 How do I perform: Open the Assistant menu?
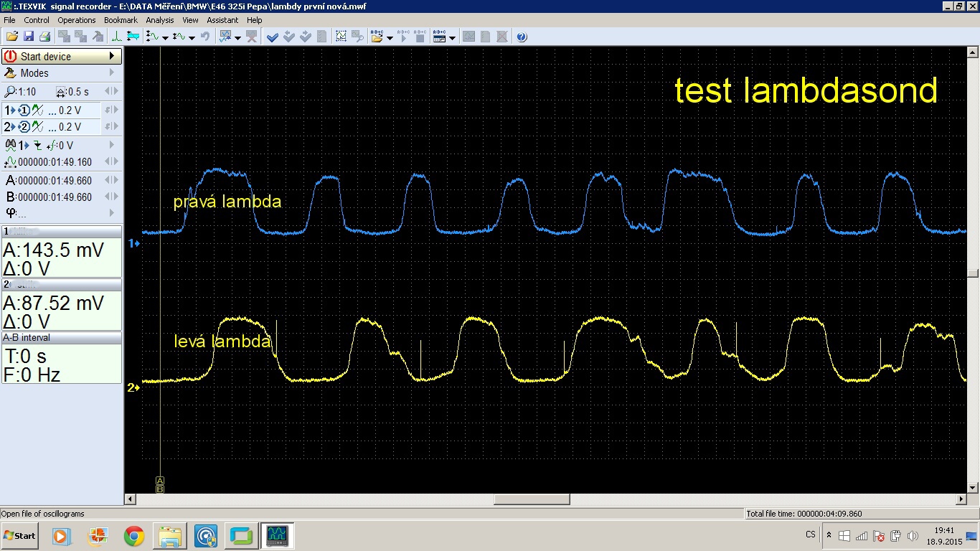[223, 20]
